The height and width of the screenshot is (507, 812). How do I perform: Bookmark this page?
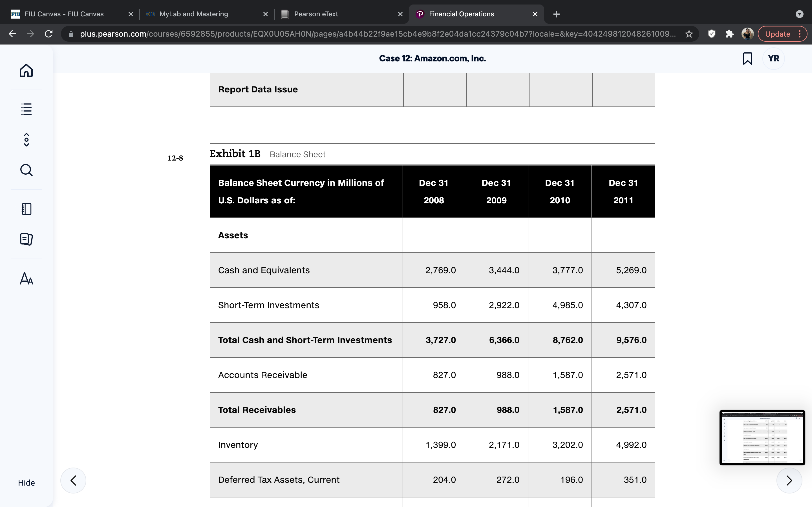(x=748, y=58)
